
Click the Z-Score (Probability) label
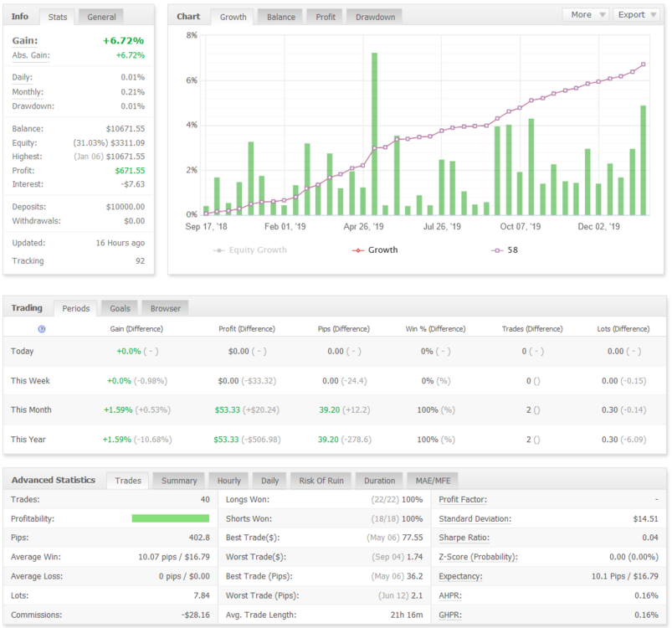pyautogui.click(x=479, y=557)
